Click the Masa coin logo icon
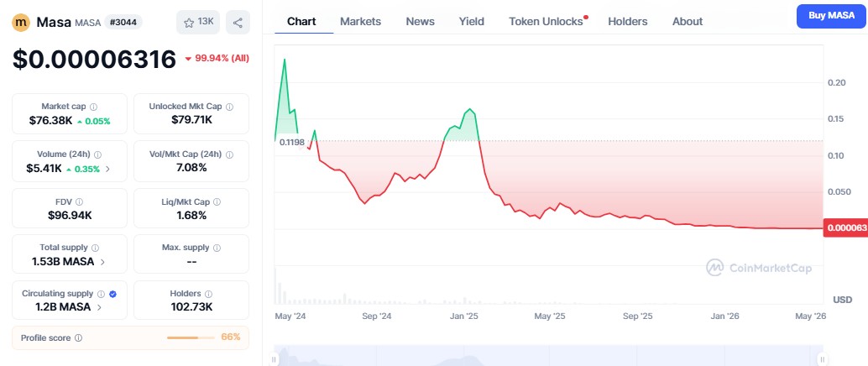 pos(20,22)
